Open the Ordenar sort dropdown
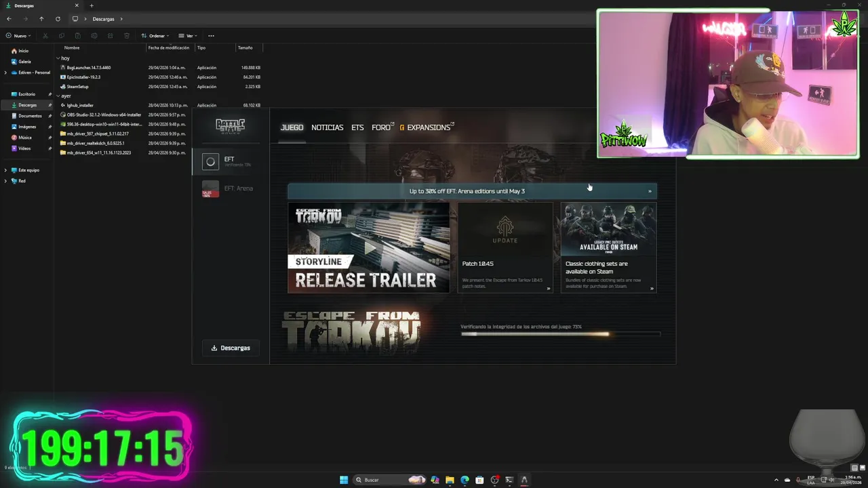Viewport: 868px width, 488px height. (x=155, y=36)
